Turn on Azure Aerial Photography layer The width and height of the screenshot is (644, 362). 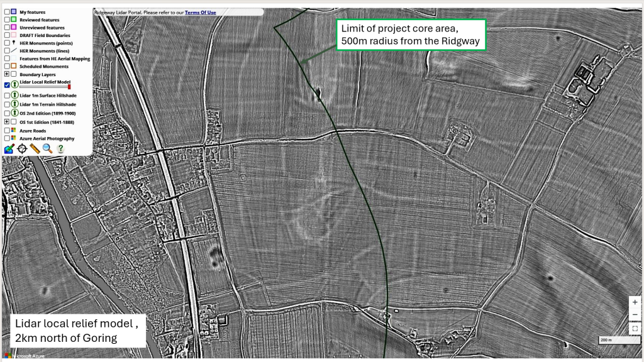[7, 138]
